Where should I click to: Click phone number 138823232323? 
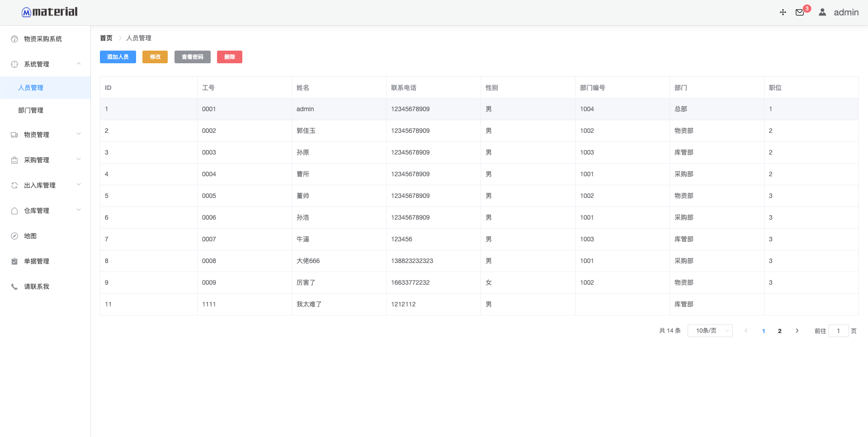pos(412,261)
